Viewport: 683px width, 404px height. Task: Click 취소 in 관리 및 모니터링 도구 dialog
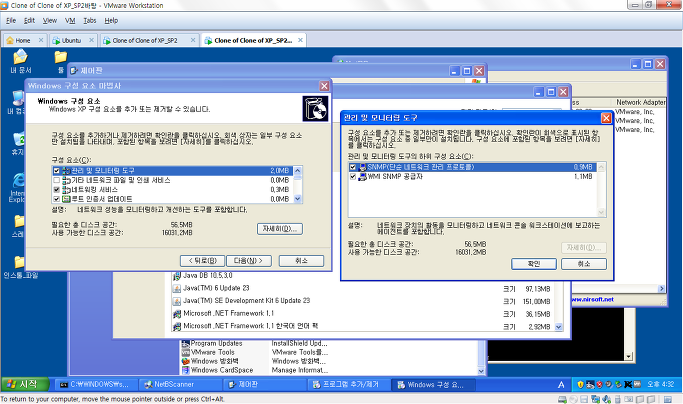tap(584, 264)
